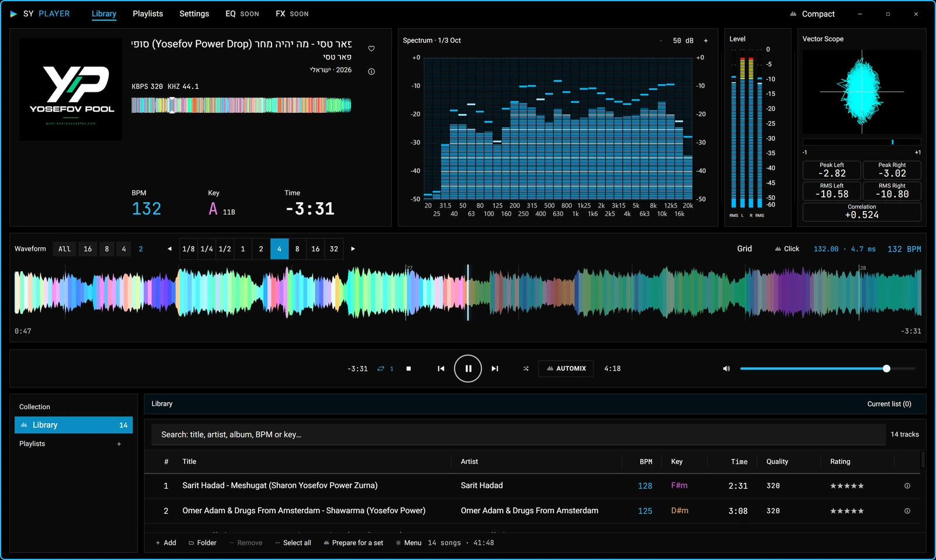Increase spectrum dB range with plus

click(706, 40)
